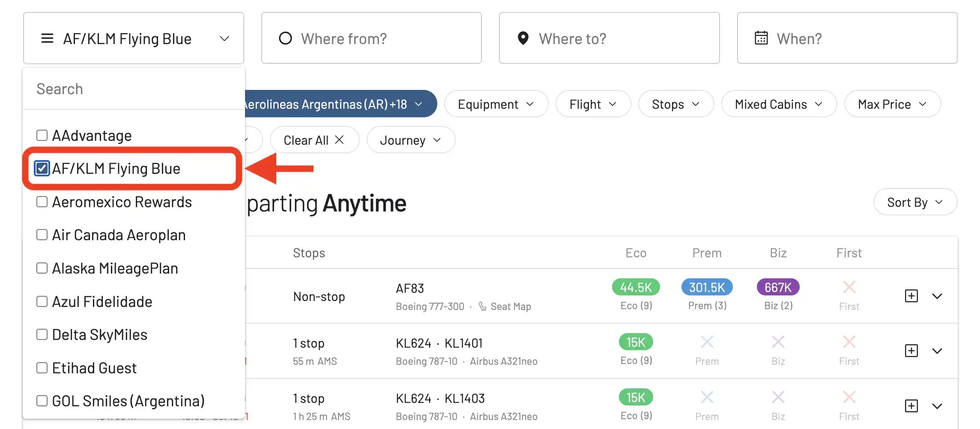Click the Prem column header
980x429 pixels.
[x=707, y=253]
